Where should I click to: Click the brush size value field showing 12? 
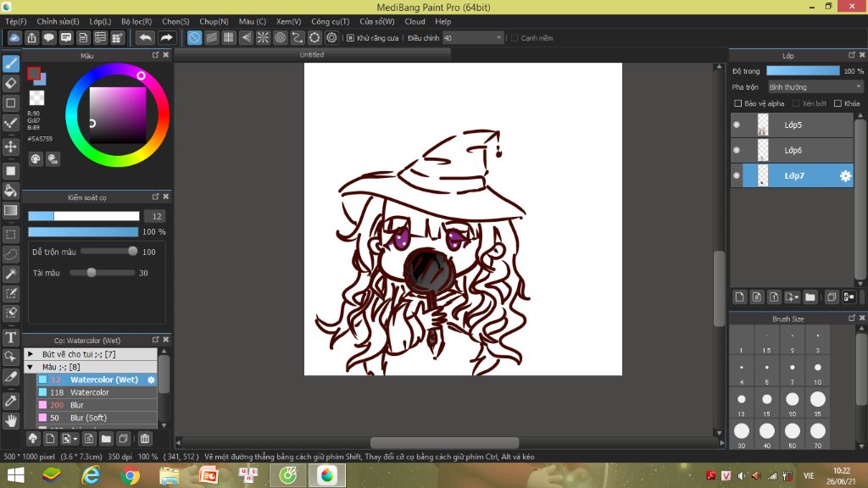tap(157, 216)
